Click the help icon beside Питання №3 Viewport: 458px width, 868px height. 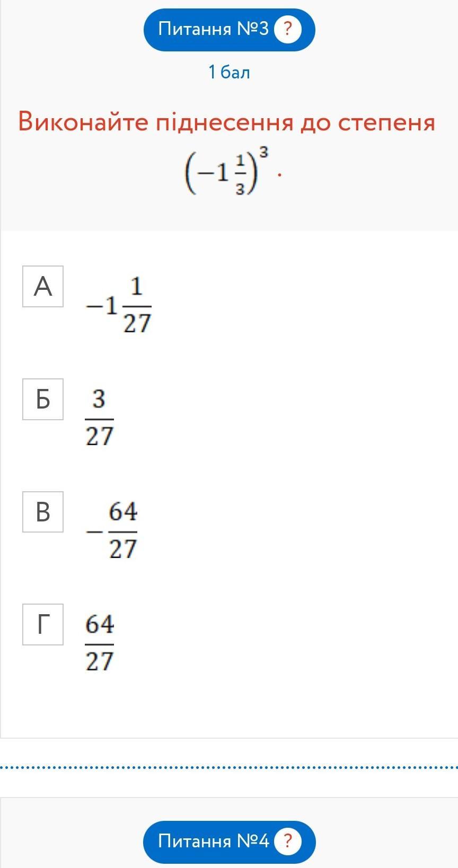(x=287, y=29)
